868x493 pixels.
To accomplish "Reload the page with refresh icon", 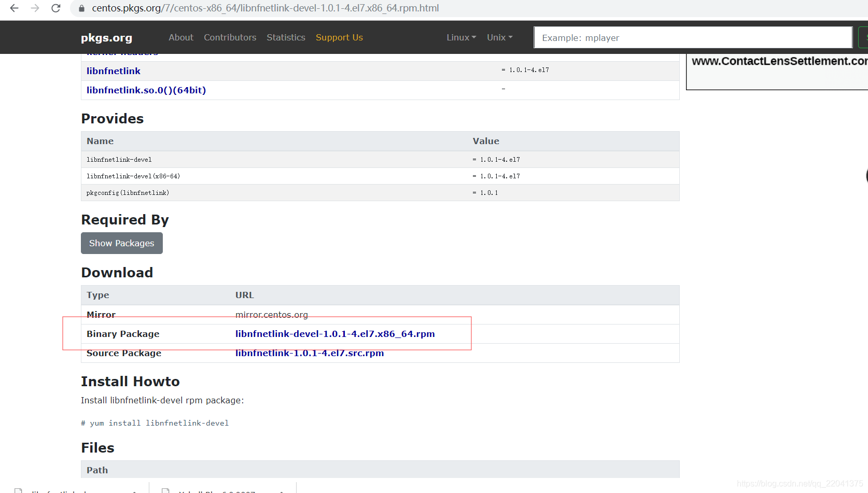I will (x=56, y=8).
